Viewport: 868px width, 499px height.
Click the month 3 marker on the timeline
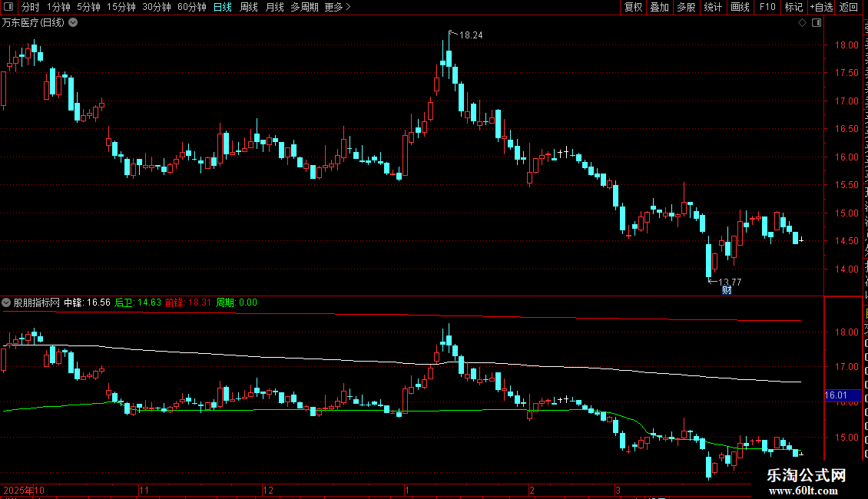pyautogui.click(x=618, y=490)
